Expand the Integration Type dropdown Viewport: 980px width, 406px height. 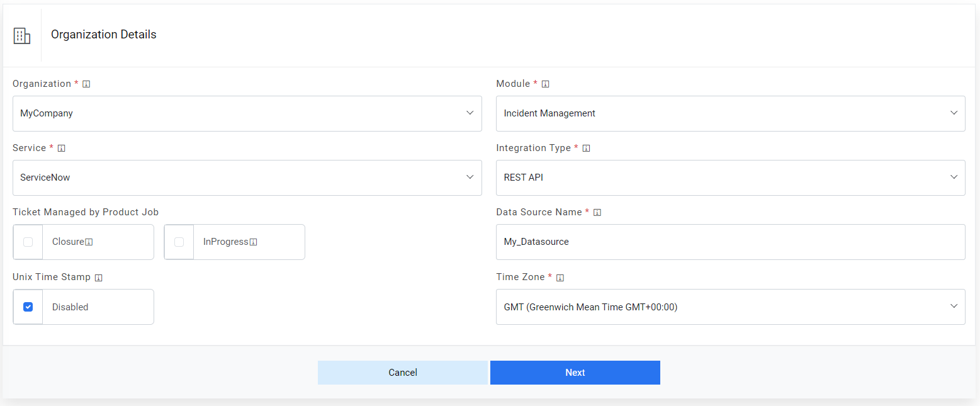[730, 178]
